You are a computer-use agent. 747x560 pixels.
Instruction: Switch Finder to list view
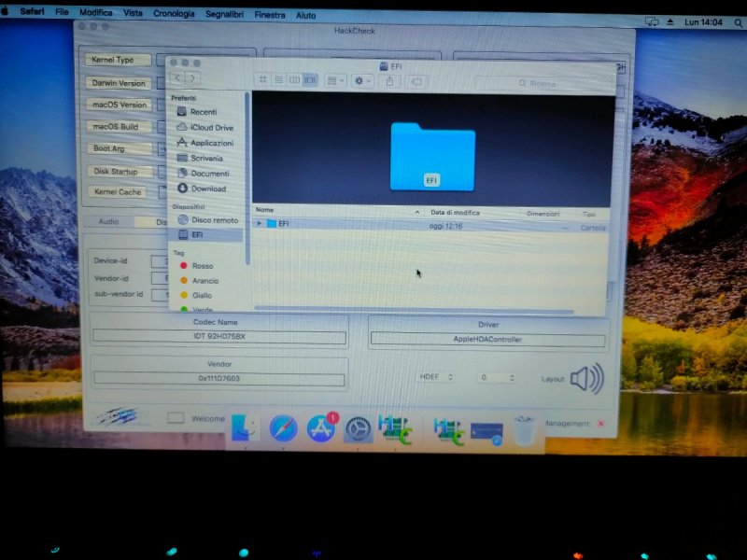pyautogui.click(x=278, y=79)
